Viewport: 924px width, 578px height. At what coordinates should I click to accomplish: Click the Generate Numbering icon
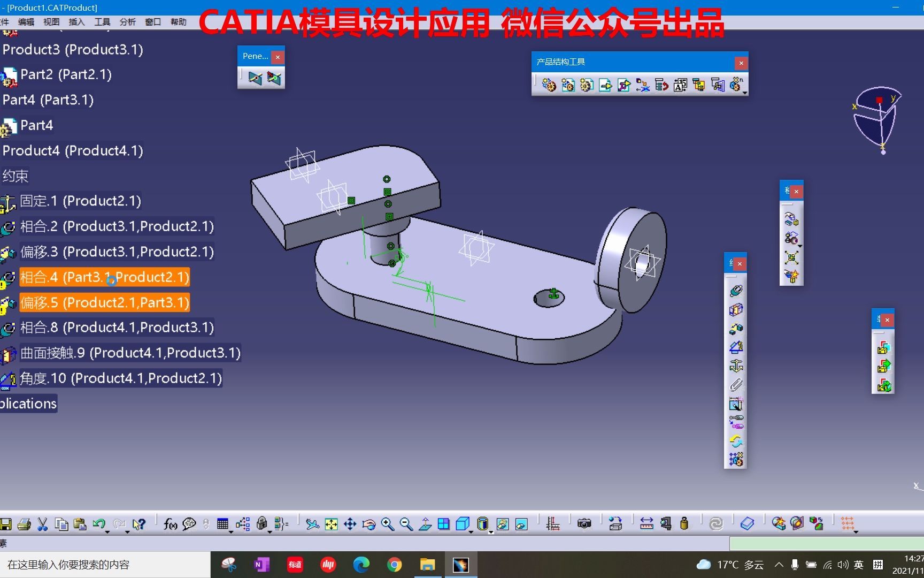680,85
